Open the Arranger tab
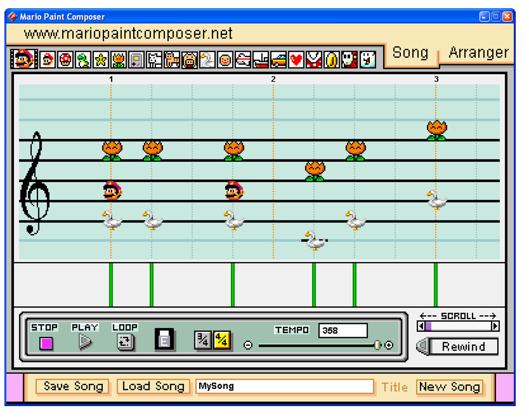Image resolution: width=529 pixels, height=420 pixels. 478,52
